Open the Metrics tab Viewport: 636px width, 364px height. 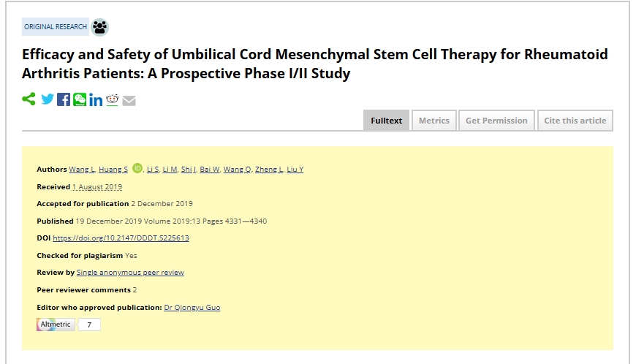click(434, 121)
